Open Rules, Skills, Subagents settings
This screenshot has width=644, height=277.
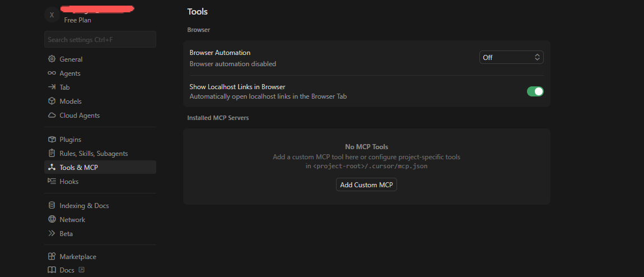94,154
